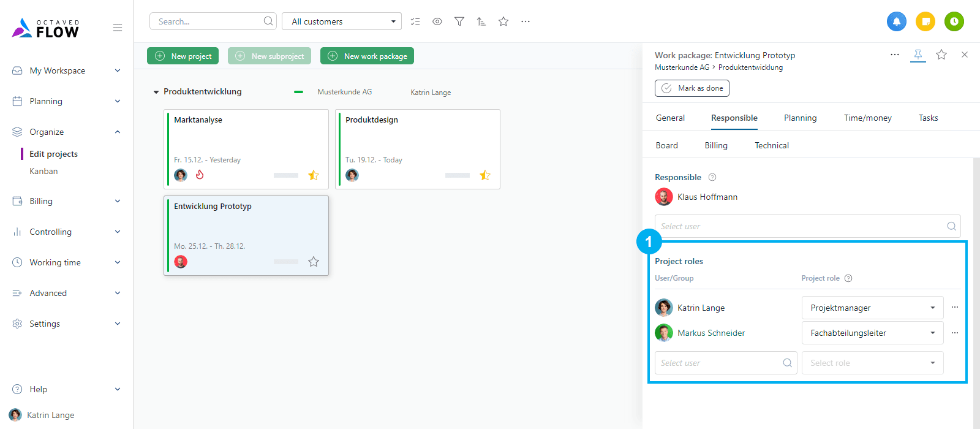Open the blue notifications bell
This screenshot has width=980, height=429.
(x=896, y=21)
